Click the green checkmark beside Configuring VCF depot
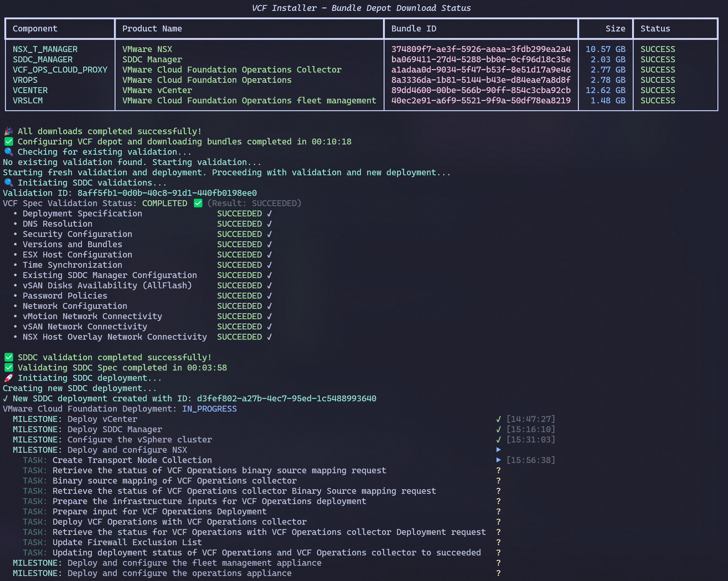 pyautogui.click(x=8, y=141)
